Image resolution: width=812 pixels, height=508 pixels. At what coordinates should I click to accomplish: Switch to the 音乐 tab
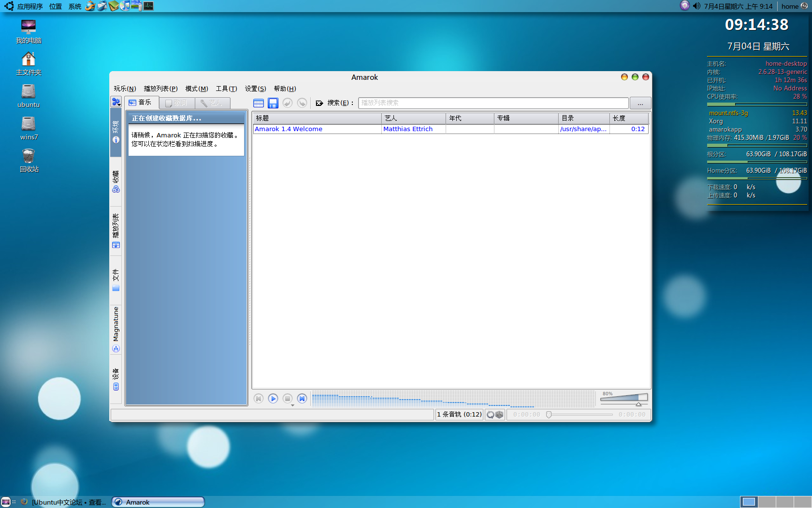point(141,103)
